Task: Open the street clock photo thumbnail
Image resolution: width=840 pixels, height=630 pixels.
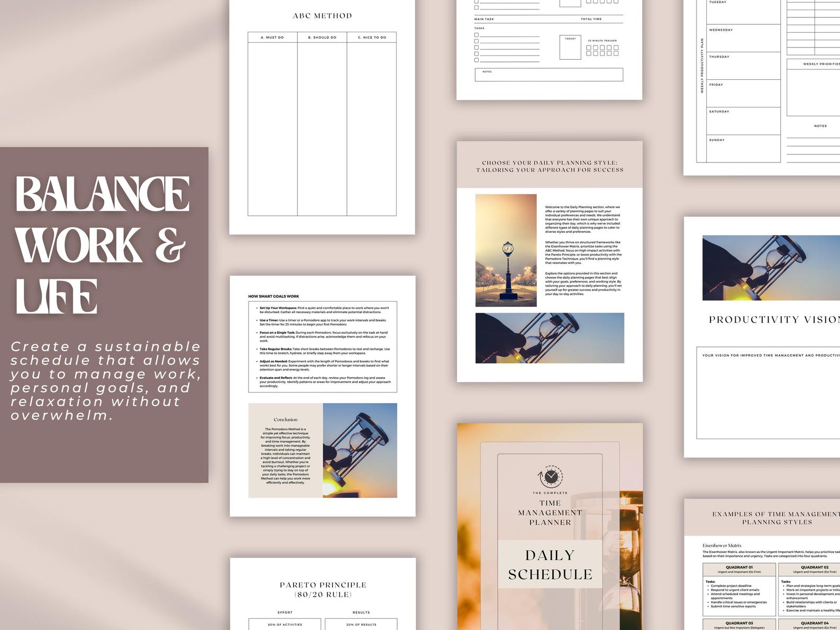Action: click(506, 250)
